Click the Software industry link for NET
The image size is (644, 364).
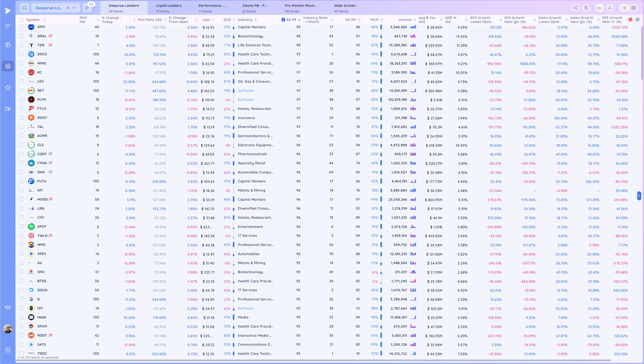point(246,91)
